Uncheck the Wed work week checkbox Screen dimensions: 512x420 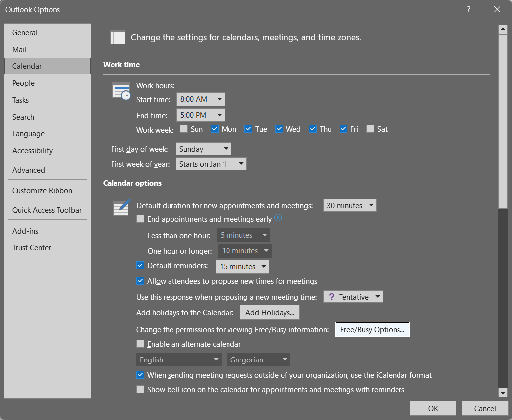click(279, 129)
